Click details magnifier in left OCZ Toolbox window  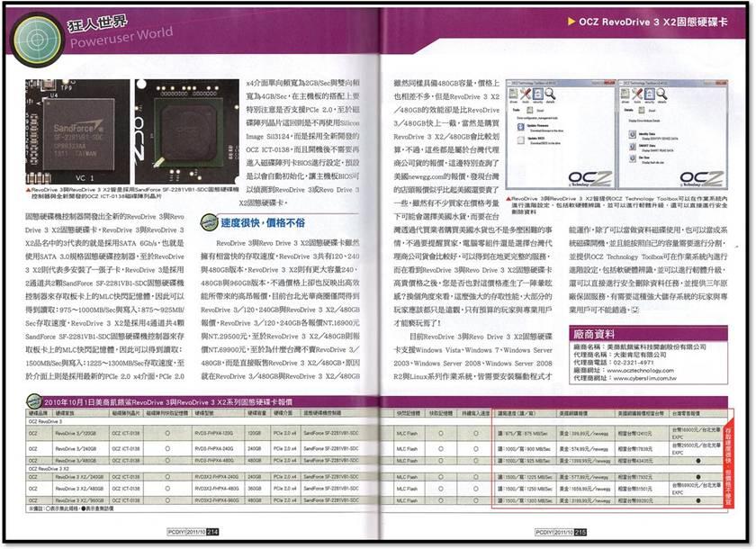click(x=550, y=94)
